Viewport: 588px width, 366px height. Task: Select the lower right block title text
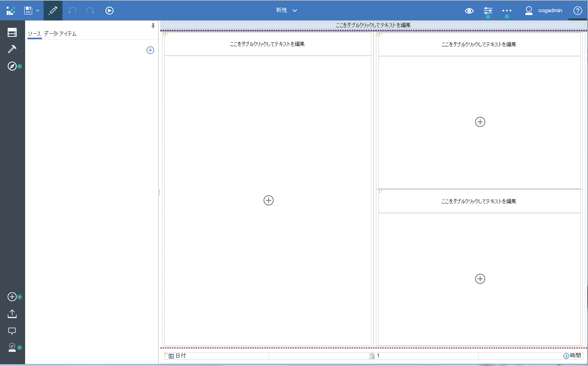pyautogui.click(x=479, y=201)
